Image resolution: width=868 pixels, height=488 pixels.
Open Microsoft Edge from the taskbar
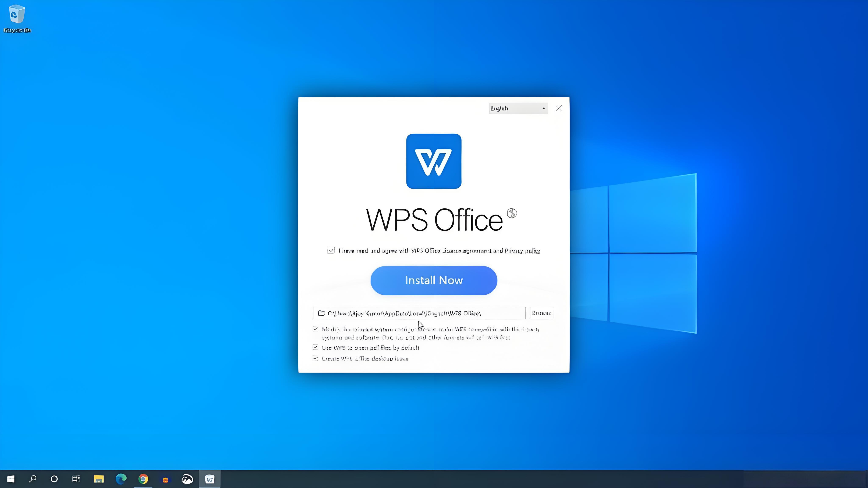coord(121,478)
